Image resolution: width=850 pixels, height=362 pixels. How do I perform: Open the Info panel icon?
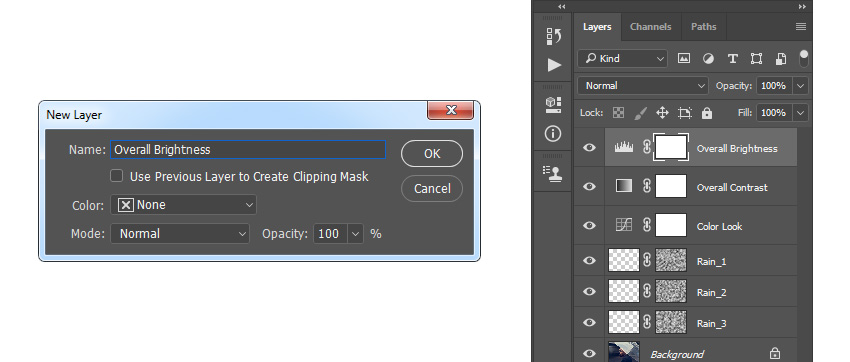553,133
